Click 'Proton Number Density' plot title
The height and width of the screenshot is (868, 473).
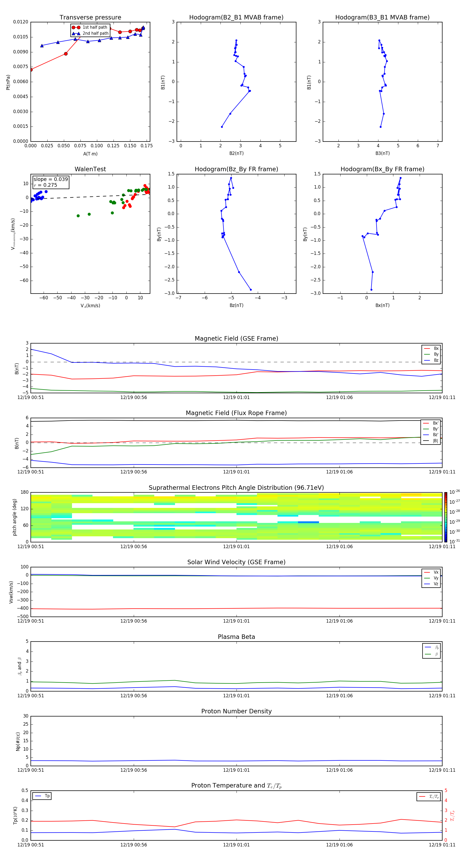point(236,711)
